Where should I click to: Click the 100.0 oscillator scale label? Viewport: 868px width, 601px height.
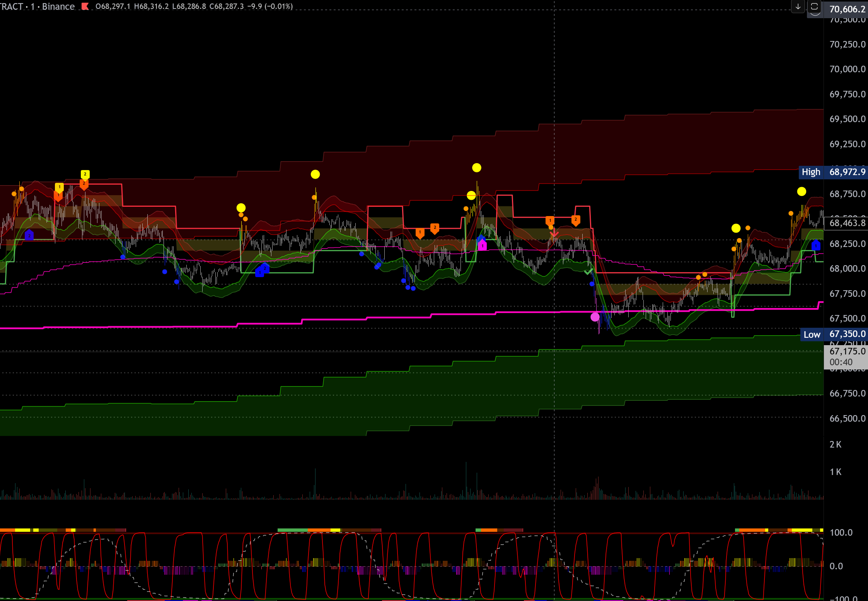coord(841,533)
